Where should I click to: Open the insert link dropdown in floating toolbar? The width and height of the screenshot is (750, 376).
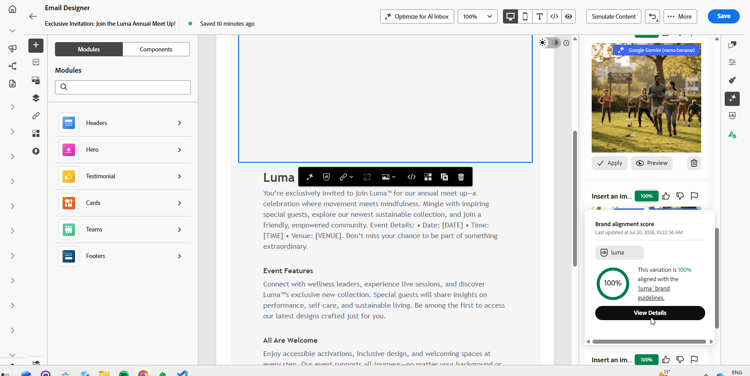coord(346,177)
